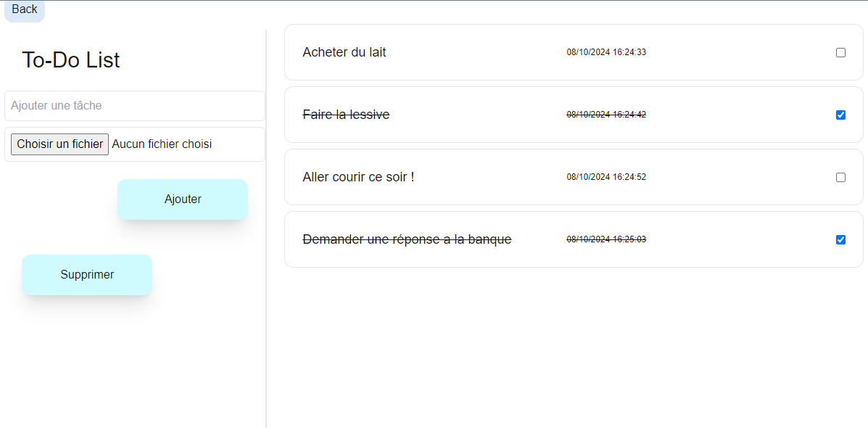Click the 'Aller courir ce soir !' task text
The height and width of the screenshot is (428, 868).
coord(358,177)
